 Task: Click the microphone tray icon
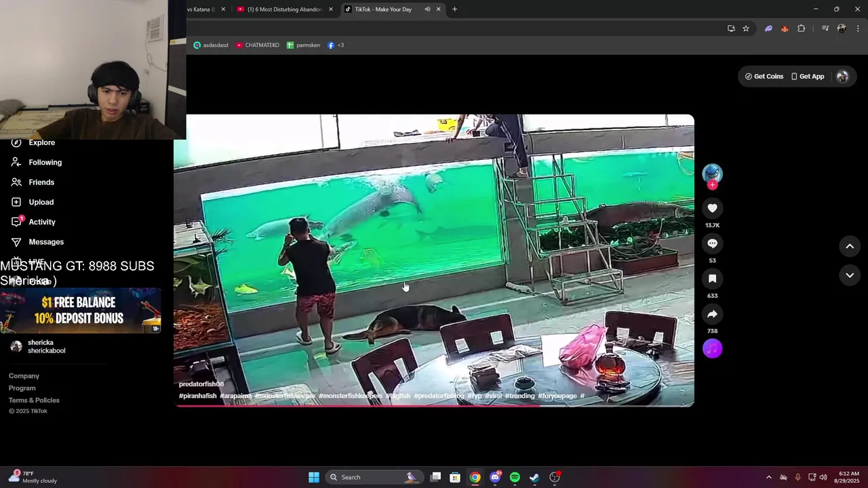(x=797, y=477)
